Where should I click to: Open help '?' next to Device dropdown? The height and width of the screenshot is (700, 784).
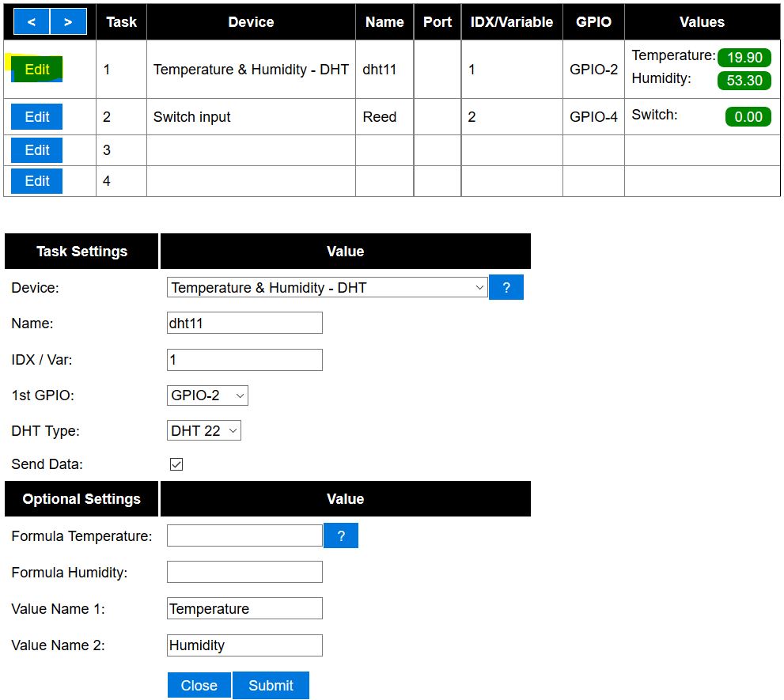506,288
